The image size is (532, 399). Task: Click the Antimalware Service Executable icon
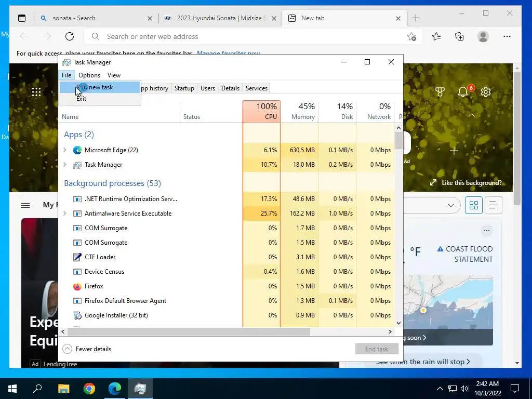[77, 214]
